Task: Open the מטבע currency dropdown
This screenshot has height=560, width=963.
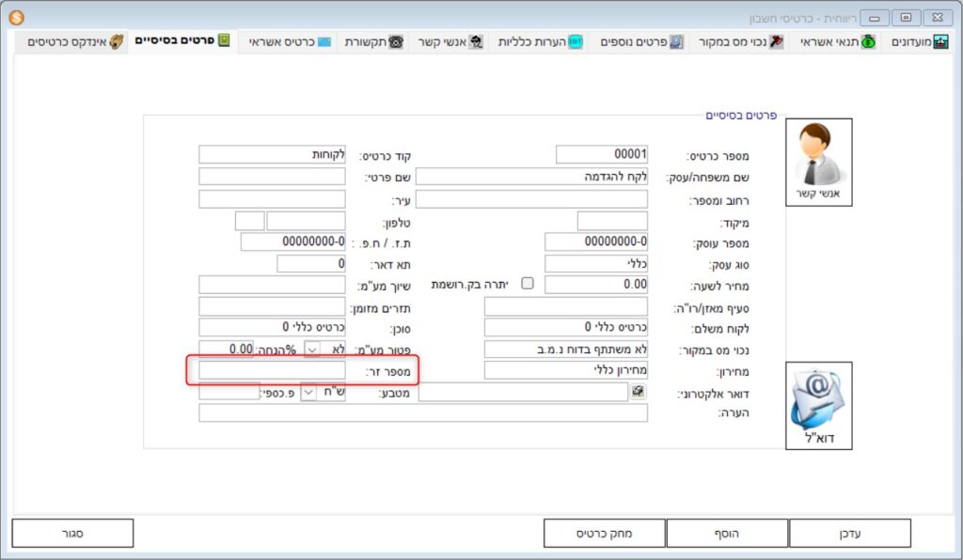Action: click(308, 393)
